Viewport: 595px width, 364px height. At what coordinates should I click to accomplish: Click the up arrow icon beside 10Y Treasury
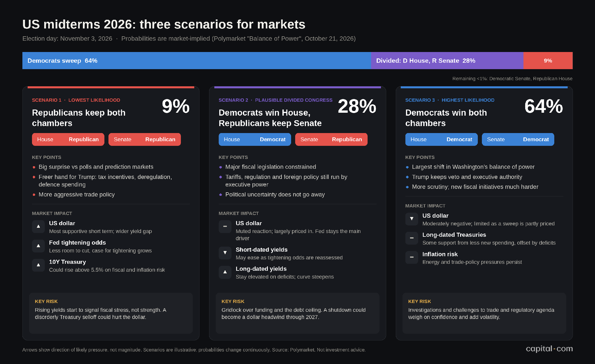click(x=38, y=265)
